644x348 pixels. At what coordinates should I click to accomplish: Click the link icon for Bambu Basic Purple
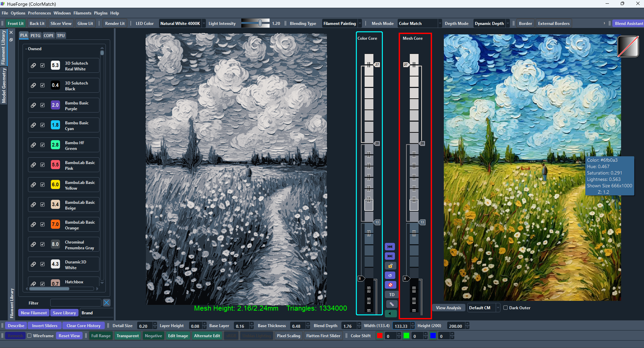[33, 105]
